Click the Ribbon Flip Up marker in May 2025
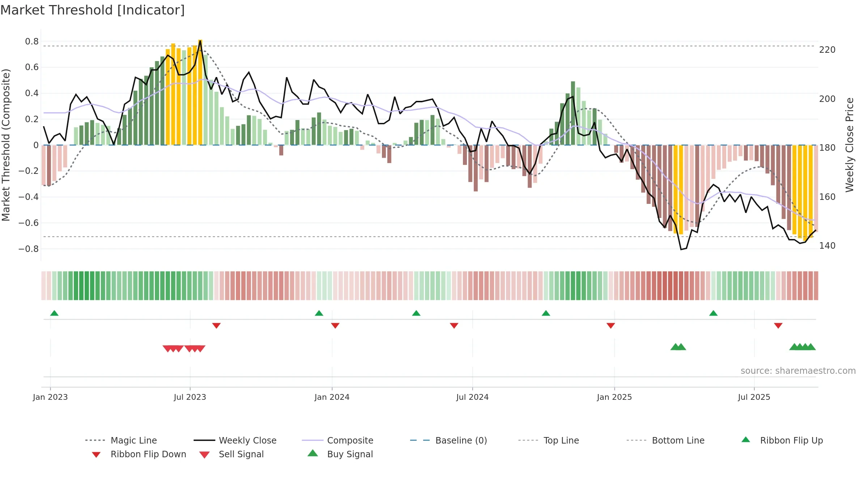Image resolution: width=868 pixels, height=488 pixels. point(714,313)
